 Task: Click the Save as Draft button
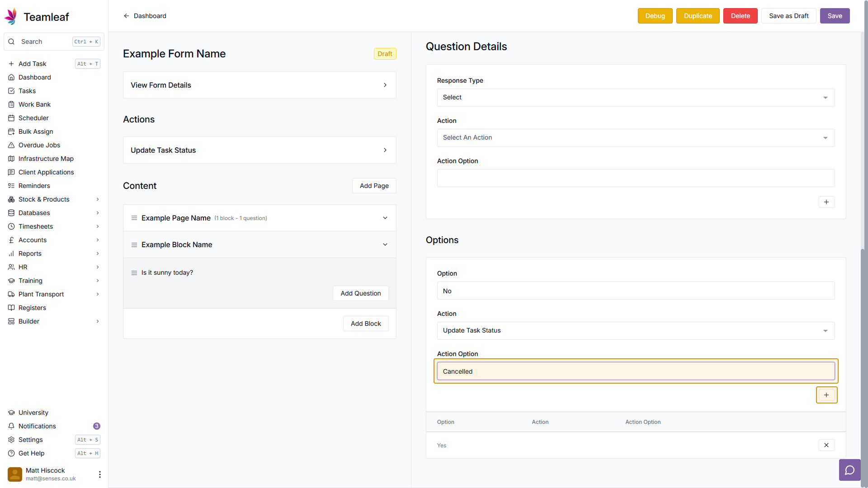click(788, 16)
